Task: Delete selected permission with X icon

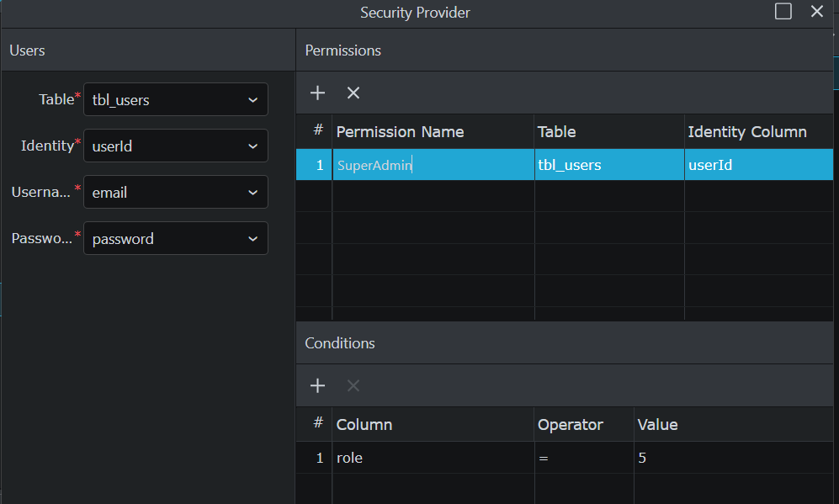Action: [353, 93]
